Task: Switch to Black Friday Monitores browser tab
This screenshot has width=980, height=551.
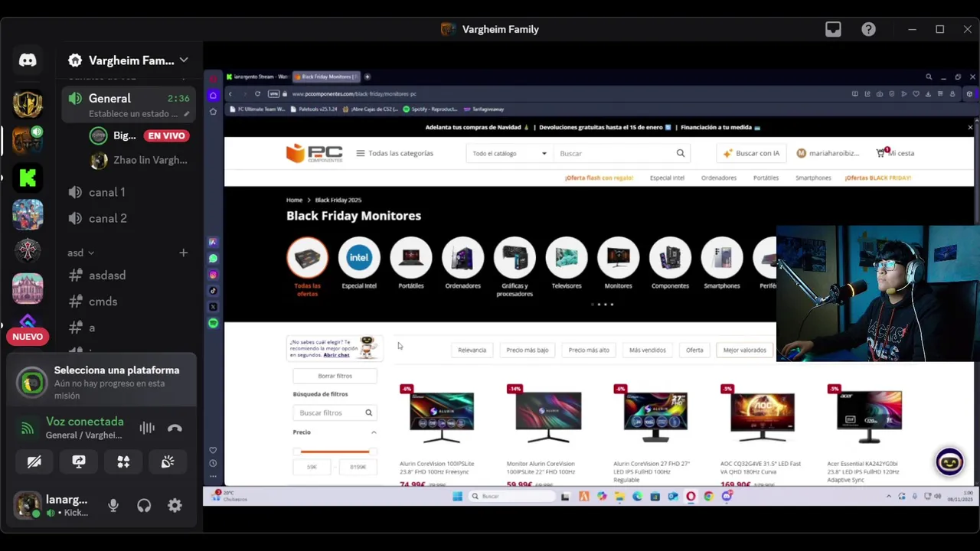Action: (x=326, y=77)
